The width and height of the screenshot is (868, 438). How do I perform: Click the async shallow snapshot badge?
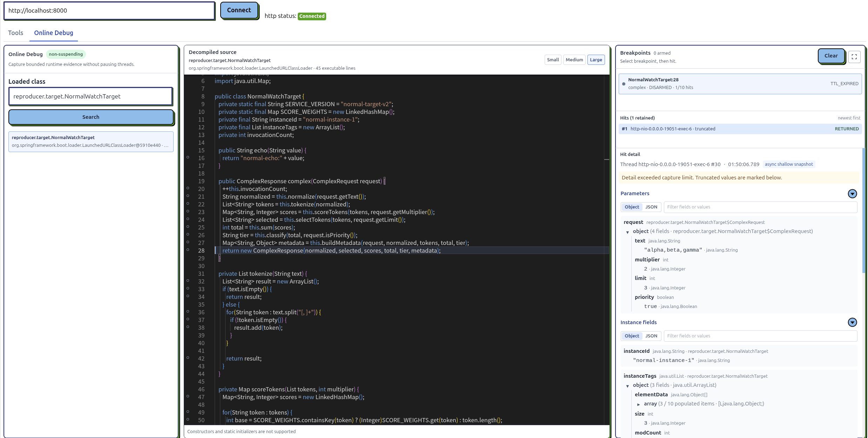[x=789, y=164]
